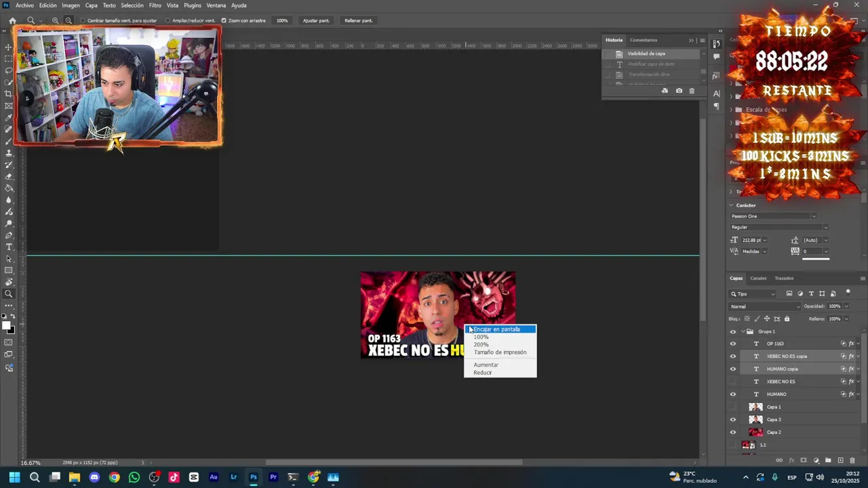Hide the HUMANO copia layer
The width and height of the screenshot is (868, 488).
point(732,369)
